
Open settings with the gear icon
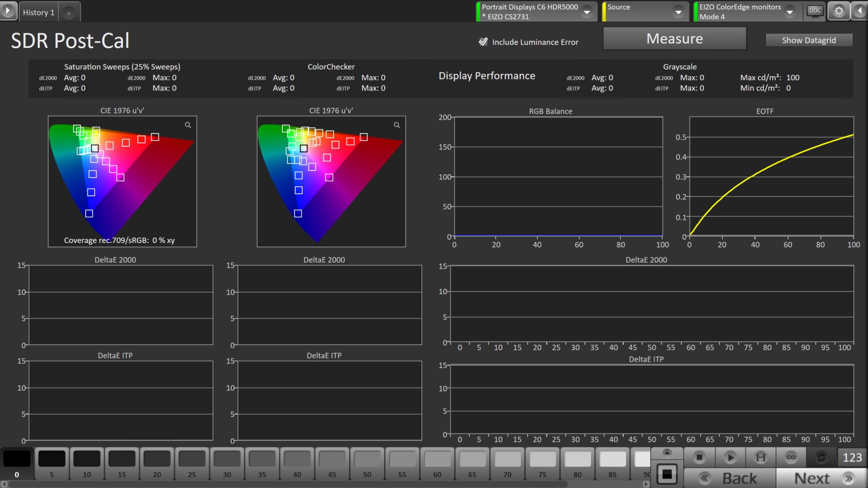click(839, 11)
